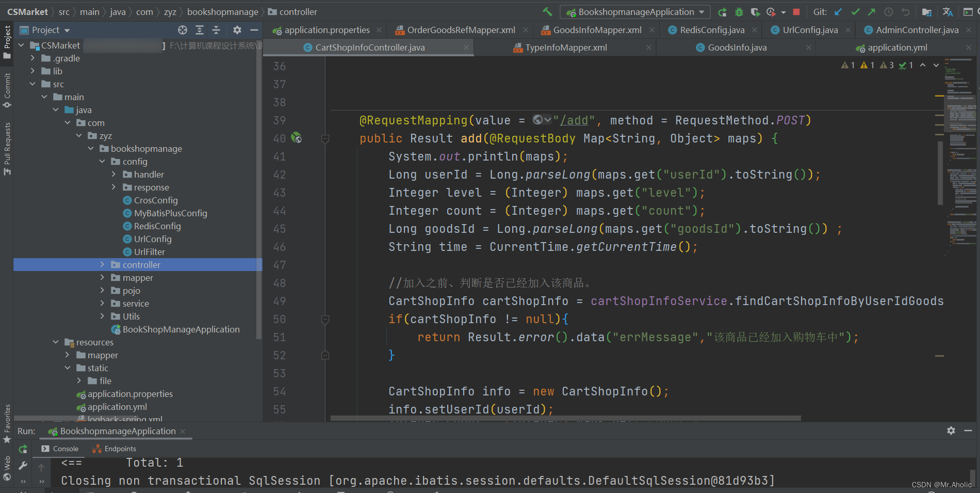Viewport: 980px width, 493px height.
Task: Open the profiler options dropdown arrow
Action: click(x=783, y=12)
